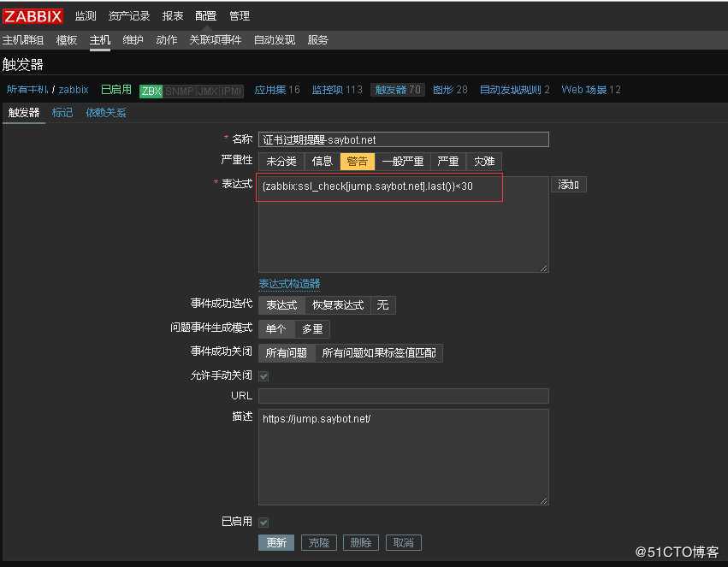Image resolution: width=728 pixels, height=567 pixels.
Task: Open 触发器 70 link
Action: click(x=398, y=90)
